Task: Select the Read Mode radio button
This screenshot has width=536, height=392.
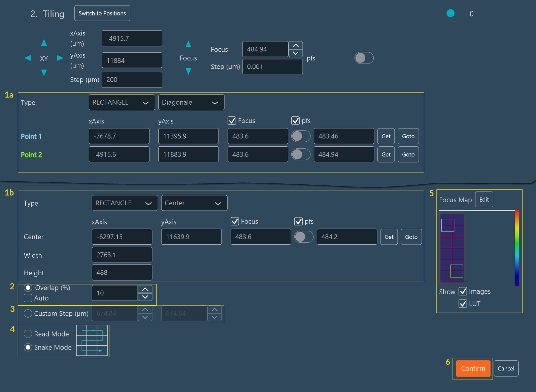Action: 28,334
